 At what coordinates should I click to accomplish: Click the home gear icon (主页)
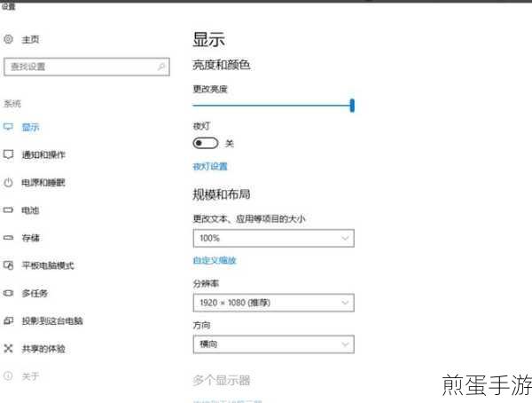click(x=8, y=39)
